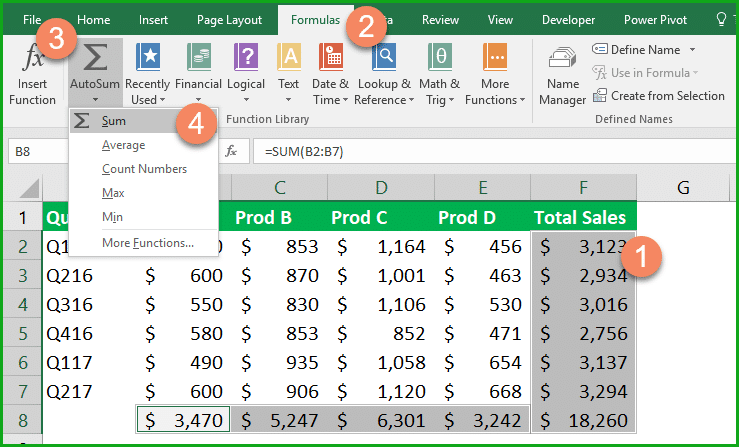This screenshot has width=739, height=447.
Task: Open Math & Trig functions
Action: pos(439,59)
